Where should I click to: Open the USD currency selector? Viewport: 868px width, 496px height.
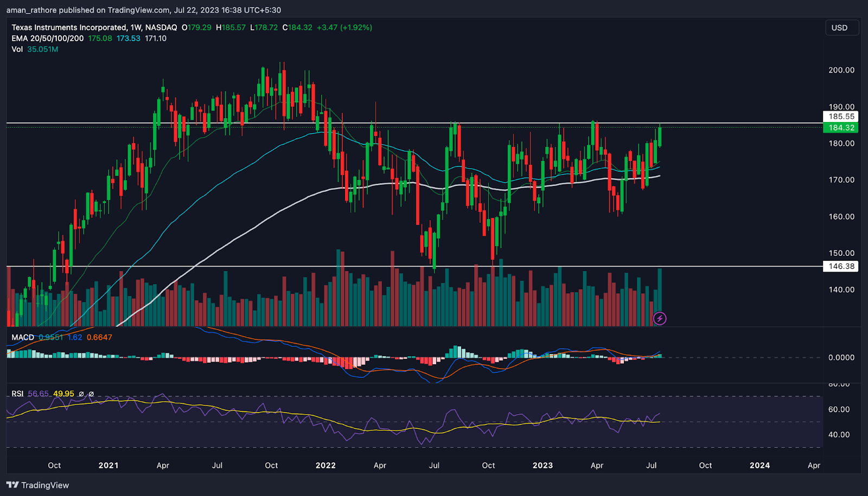[841, 28]
